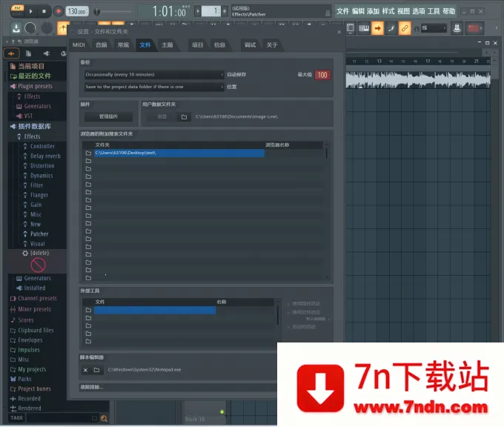Select the browser all-view orange tab icon
Image resolution: width=504 pixels, height=427 pixels.
11,53
